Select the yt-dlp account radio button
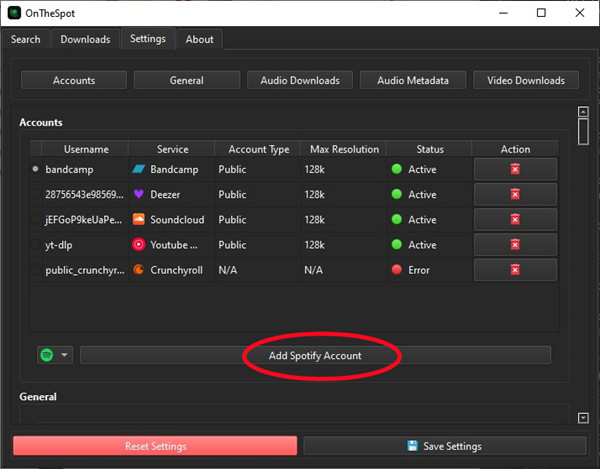The height and width of the screenshot is (469, 600). coord(36,244)
